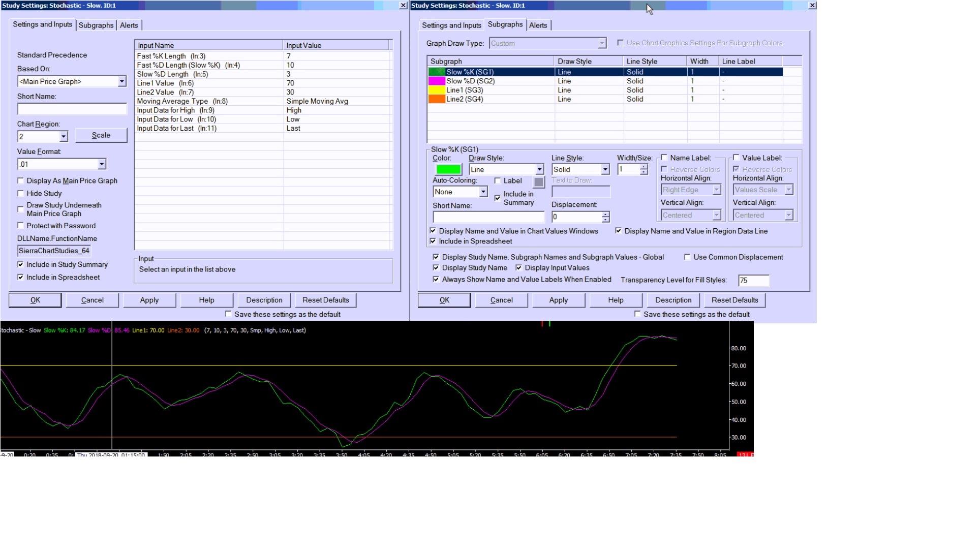The image size is (980, 549).
Task: Uncheck Display Input Values checkbox
Action: pyautogui.click(x=519, y=268)
